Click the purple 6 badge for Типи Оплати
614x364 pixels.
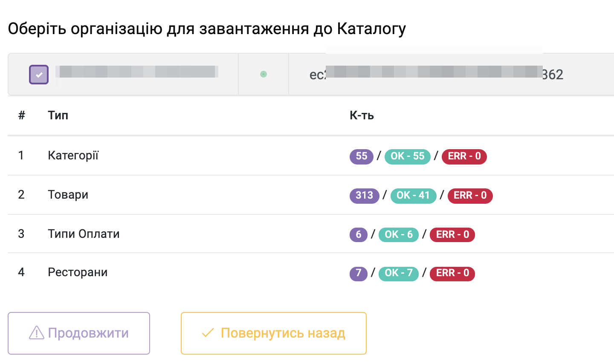click(358, 234)
